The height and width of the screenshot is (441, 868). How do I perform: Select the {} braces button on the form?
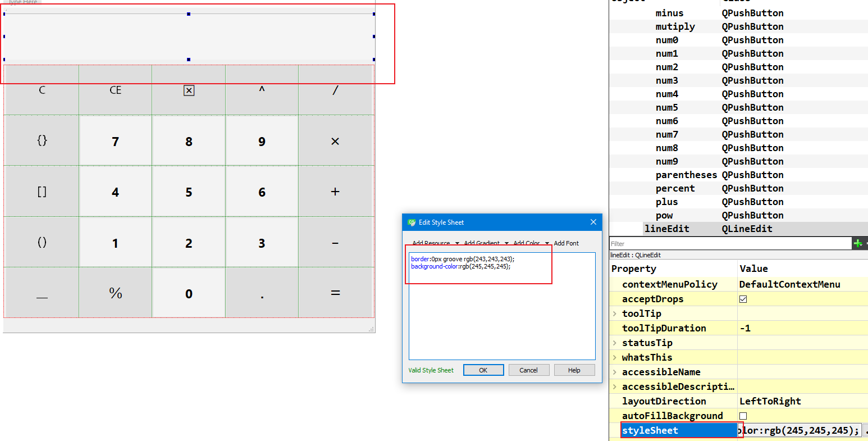click(42, 140)
